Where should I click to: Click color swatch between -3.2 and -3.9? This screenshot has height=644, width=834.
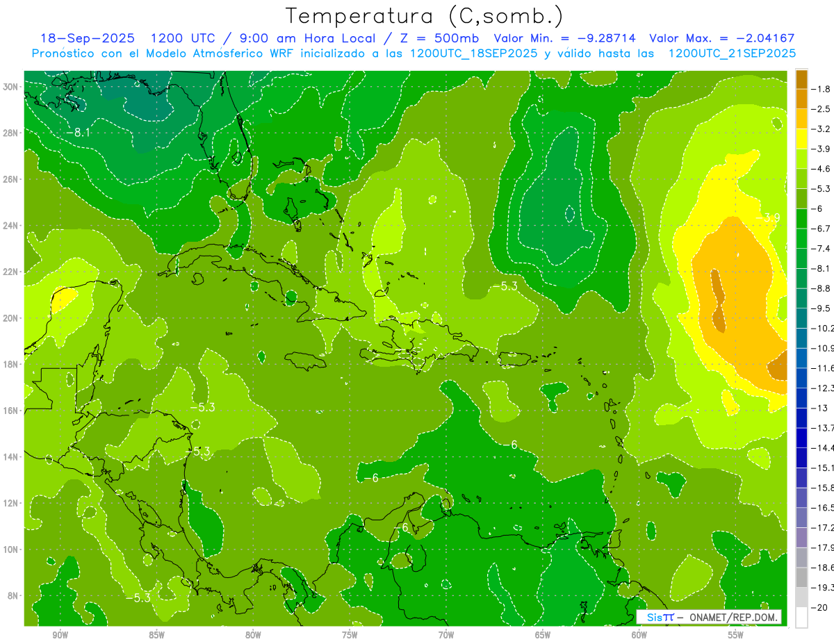801,139
